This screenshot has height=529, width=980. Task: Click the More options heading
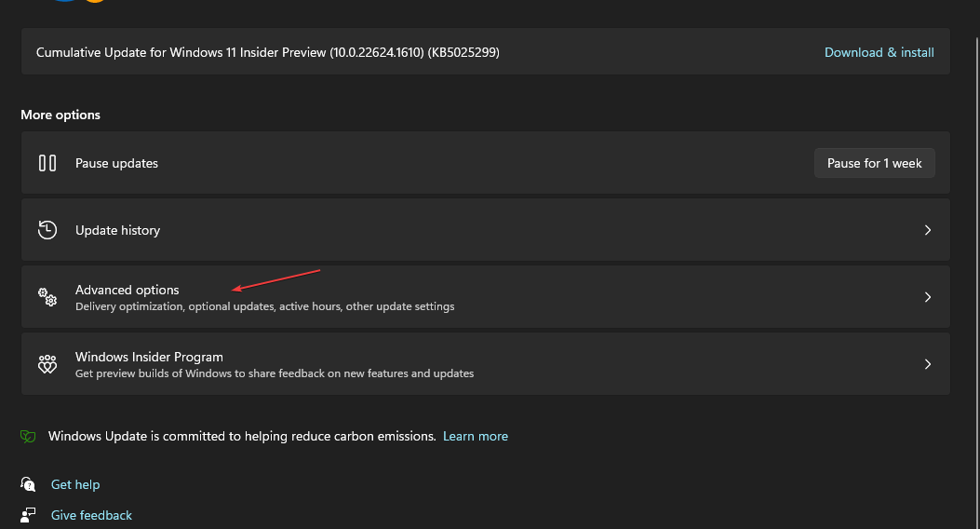coord(60,115)
